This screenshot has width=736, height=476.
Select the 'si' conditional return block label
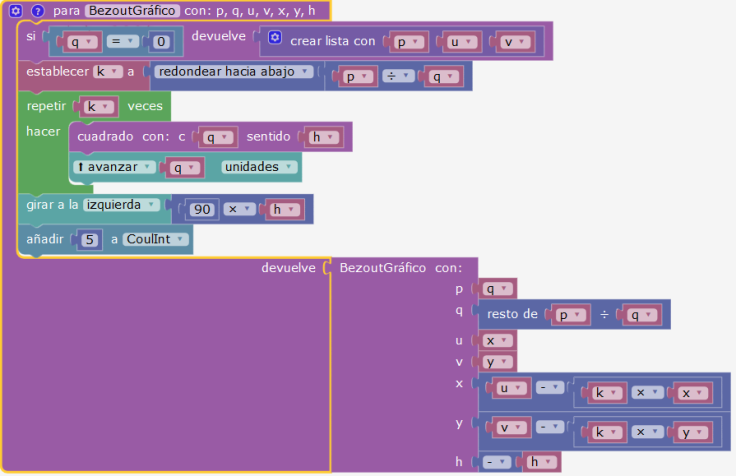coord(31,36)
